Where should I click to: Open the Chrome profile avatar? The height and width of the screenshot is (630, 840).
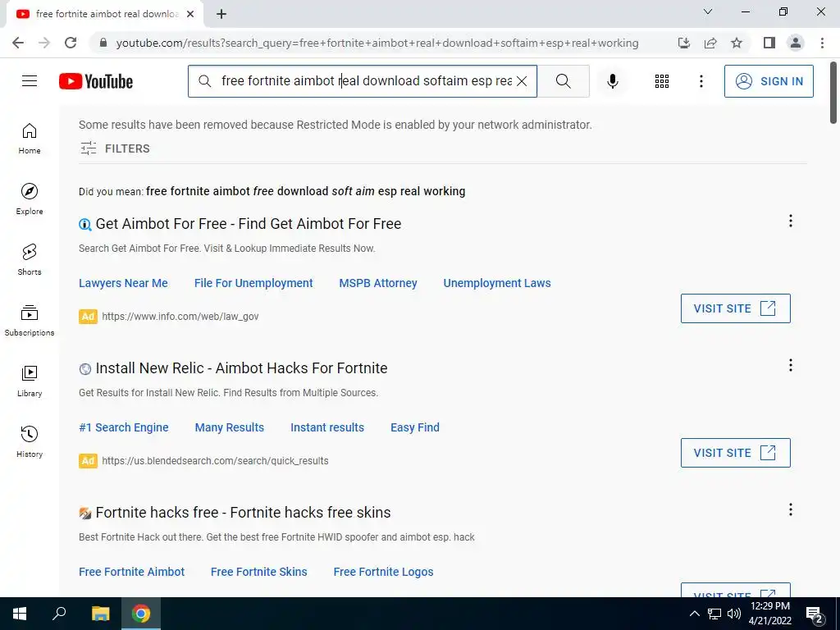[796, 43]
